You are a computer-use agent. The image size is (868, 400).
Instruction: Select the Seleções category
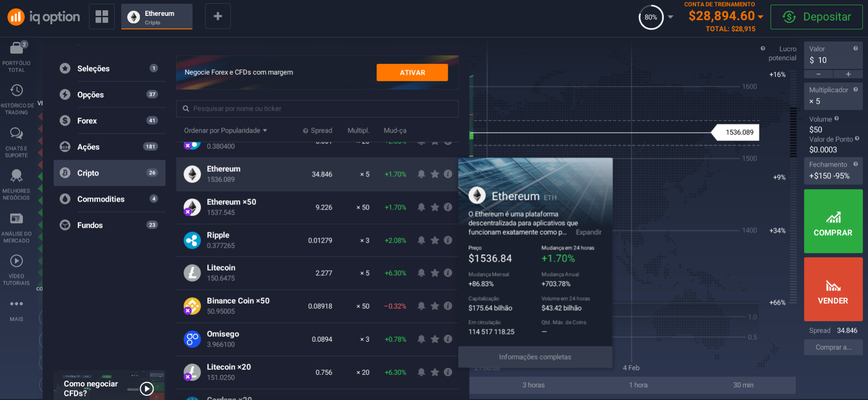pyautogui.click(x=109, y=68)
